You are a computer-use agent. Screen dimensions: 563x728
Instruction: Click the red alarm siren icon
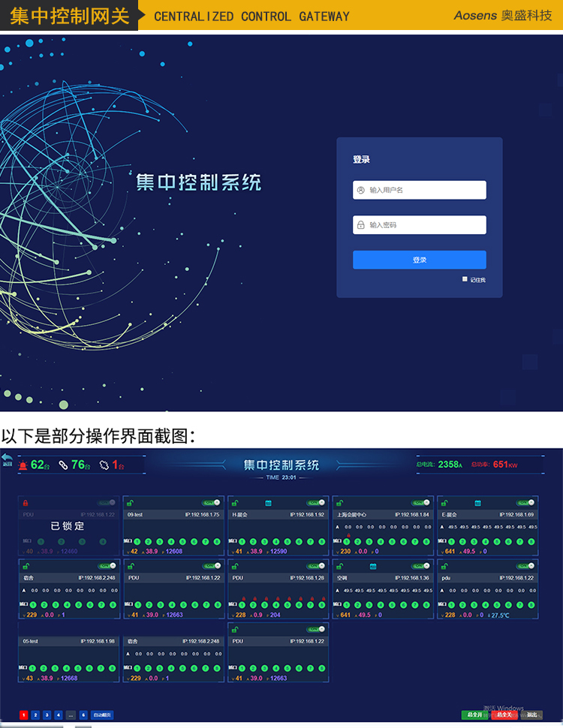[x=23, y=465]
